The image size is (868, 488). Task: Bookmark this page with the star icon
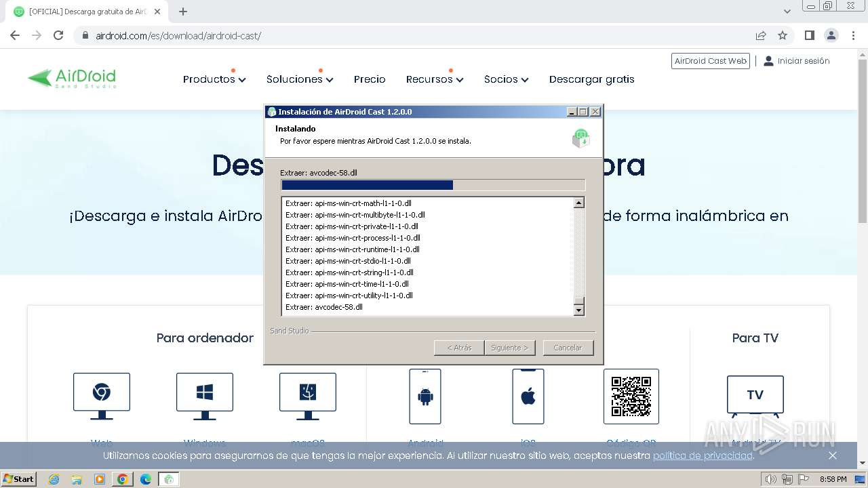coord(783,35)
